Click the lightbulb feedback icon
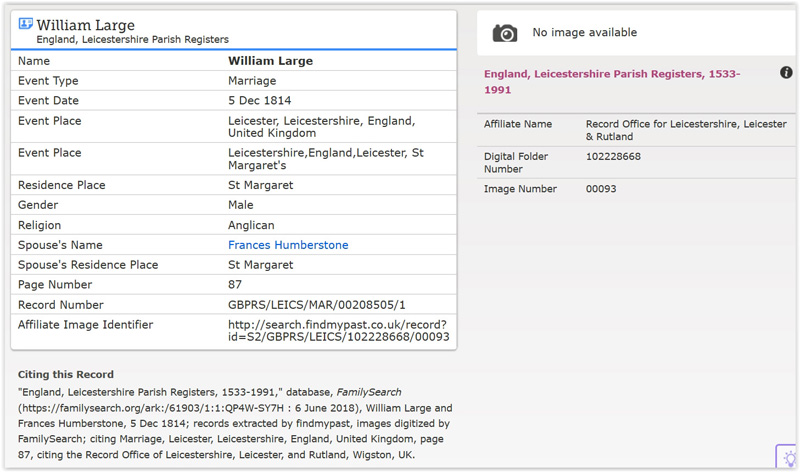This screenshot has height=472, width=800. (x=787, y=457)
